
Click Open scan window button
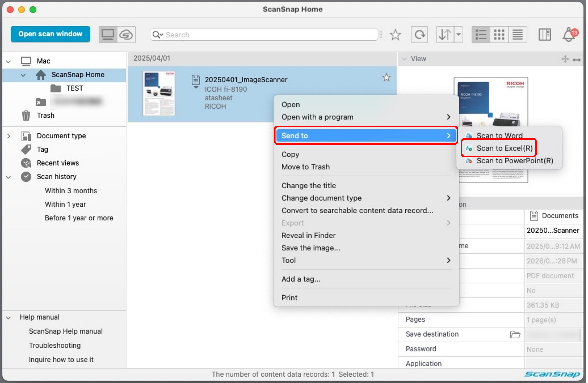coord(50,34)
